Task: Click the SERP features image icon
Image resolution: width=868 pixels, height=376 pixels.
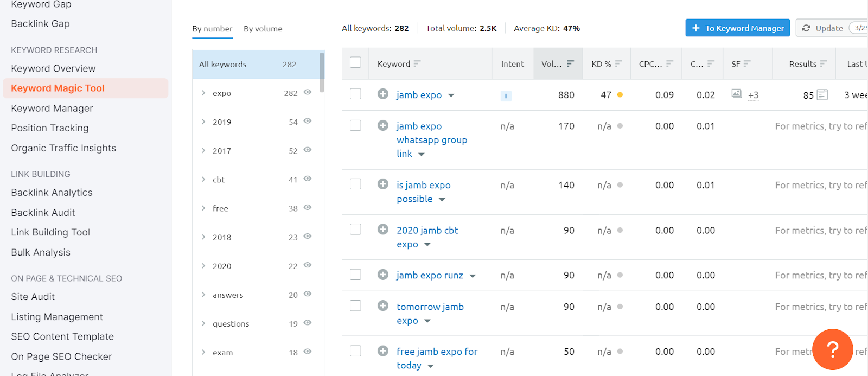Action: click(736, 93)
